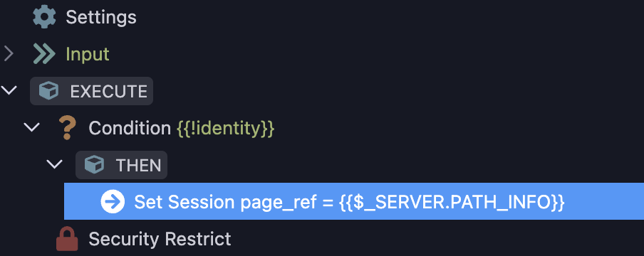This screenshot has width=644, height=256.
Task: Collapse the THEN branch
Action: coord(54,164)
